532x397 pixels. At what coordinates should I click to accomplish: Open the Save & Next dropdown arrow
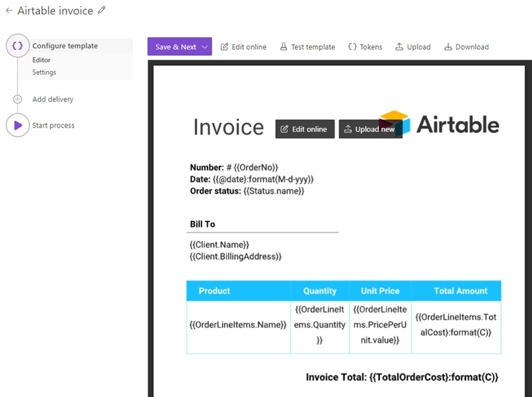205,47
